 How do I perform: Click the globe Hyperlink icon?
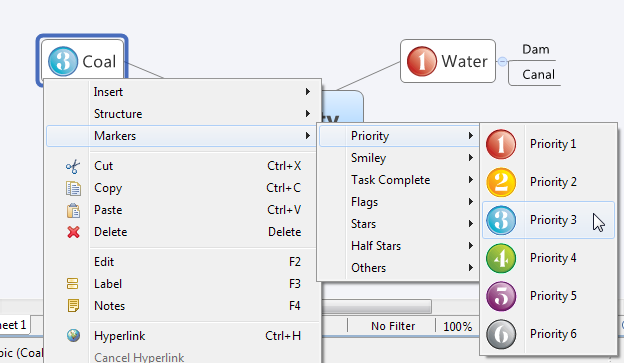point(73,336)
